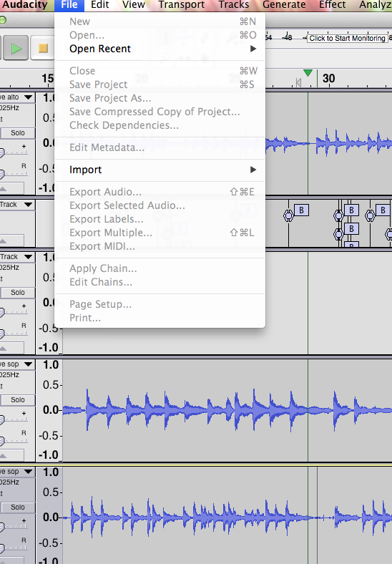Select Export Multiple... menu item
Screen dimensions: 392x564
(160, 233)
